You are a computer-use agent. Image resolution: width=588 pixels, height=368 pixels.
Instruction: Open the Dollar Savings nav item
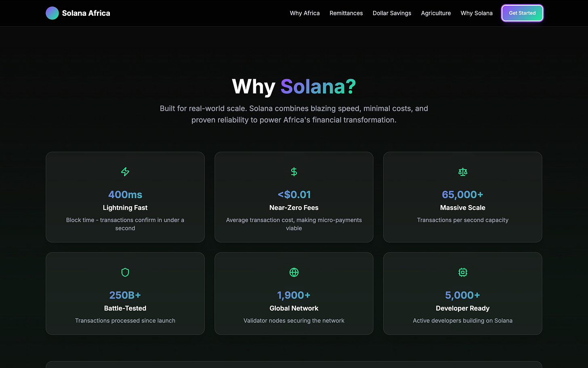tap(392, 13)
